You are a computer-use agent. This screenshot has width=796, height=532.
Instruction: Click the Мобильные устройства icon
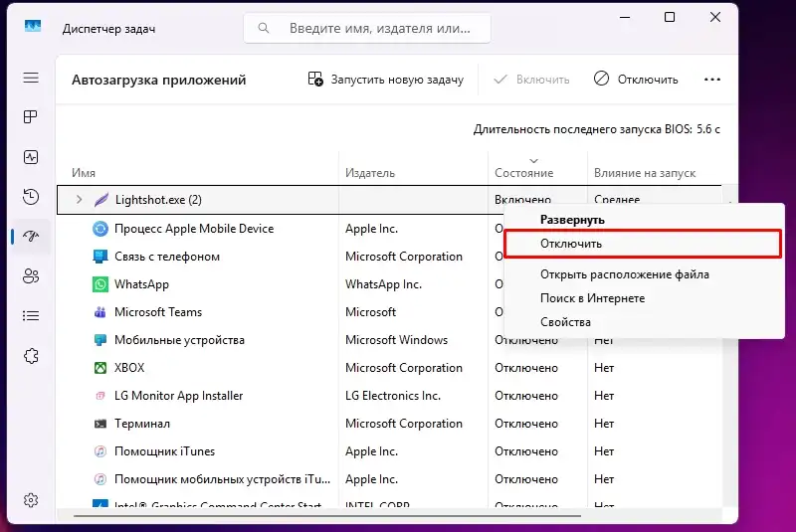[100, 340]
